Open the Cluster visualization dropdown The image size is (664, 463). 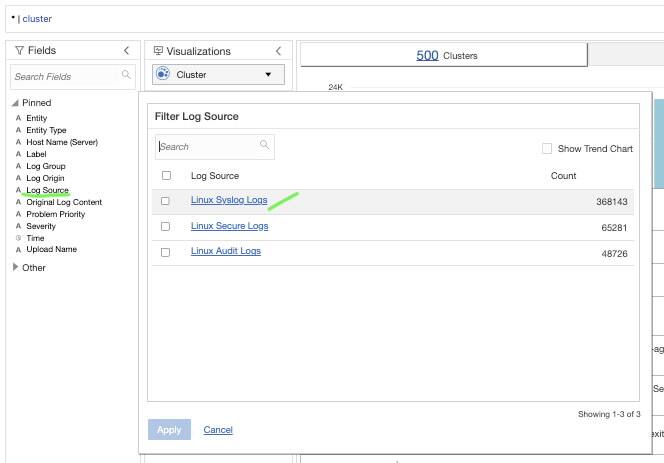(x=268, y=74)
